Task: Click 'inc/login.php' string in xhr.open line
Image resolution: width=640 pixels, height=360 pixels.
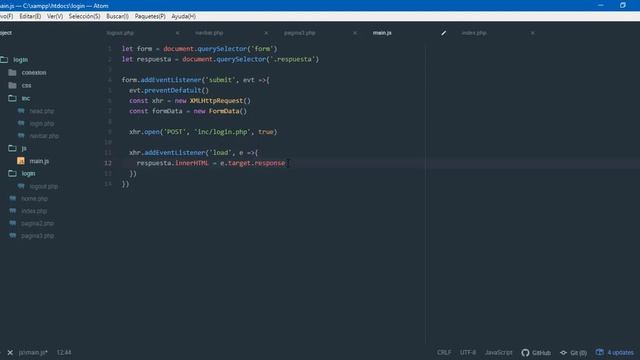Action: pos(222,132)
